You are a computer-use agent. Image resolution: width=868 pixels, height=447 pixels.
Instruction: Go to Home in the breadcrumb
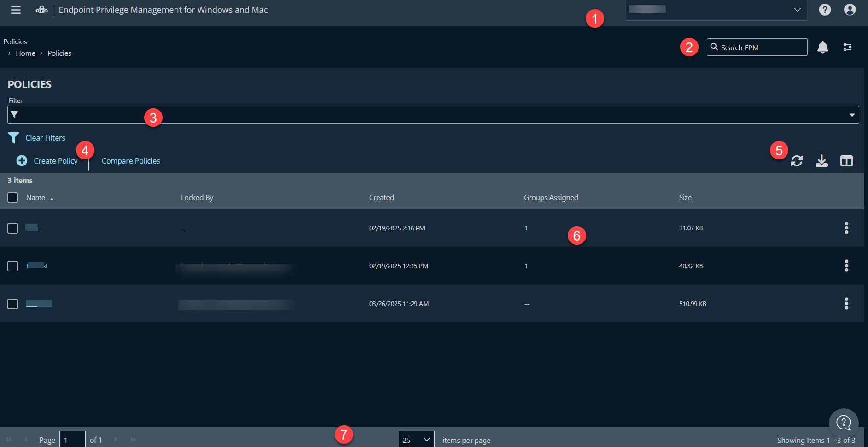click(x=25, y=53)
